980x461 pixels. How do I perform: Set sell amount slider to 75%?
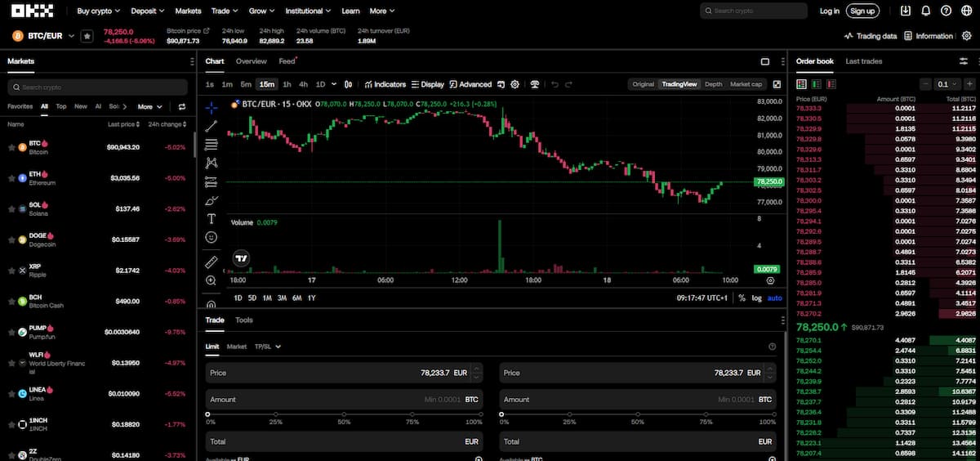(707, 414)
